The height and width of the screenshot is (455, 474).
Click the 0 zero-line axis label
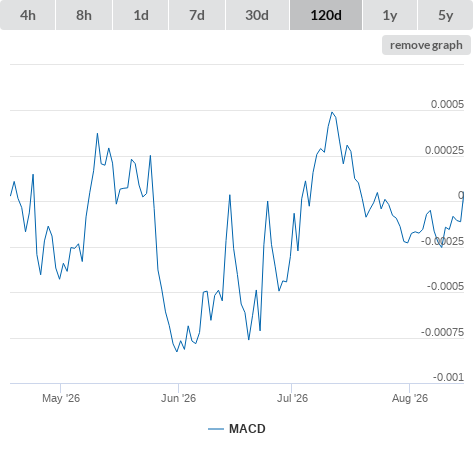point(461,195)
